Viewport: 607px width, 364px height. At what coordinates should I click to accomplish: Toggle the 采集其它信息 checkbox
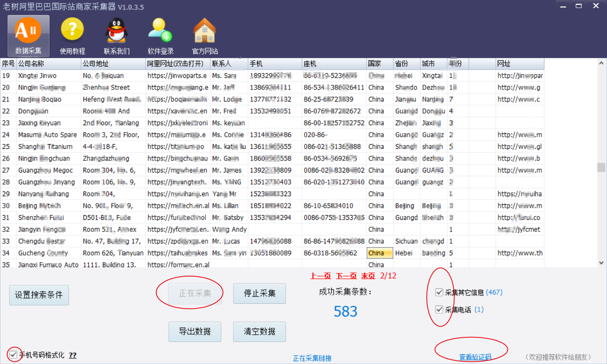[439, 293]
